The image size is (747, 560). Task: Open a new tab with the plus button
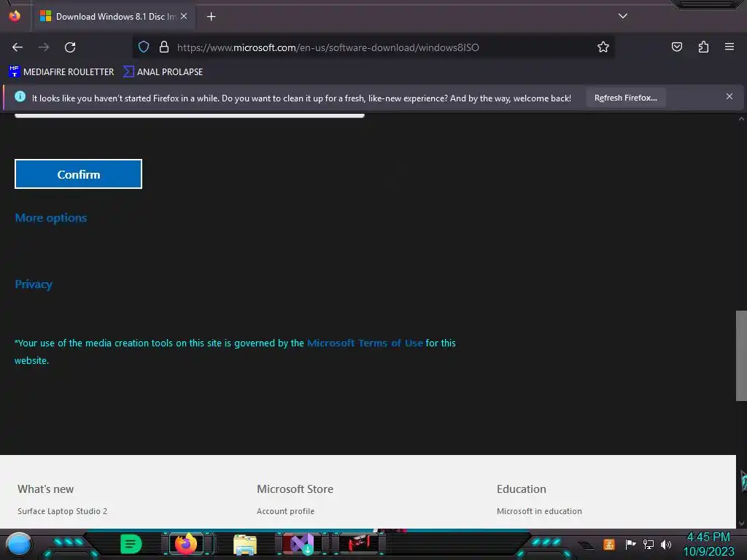point(211,17)
